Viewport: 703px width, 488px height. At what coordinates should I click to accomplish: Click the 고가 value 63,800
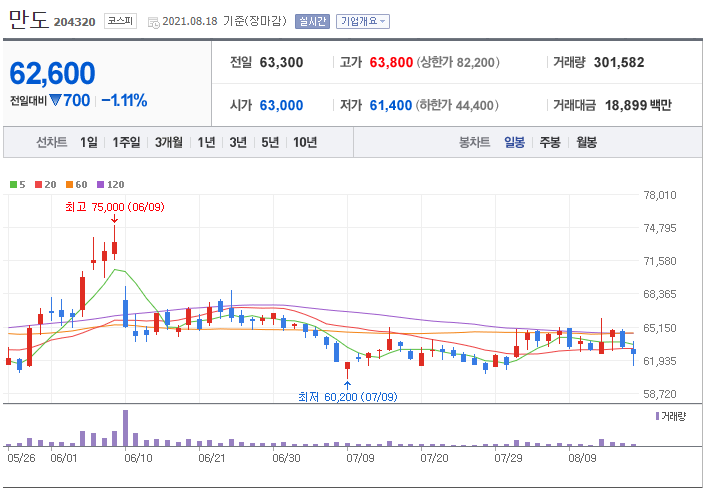391,62
